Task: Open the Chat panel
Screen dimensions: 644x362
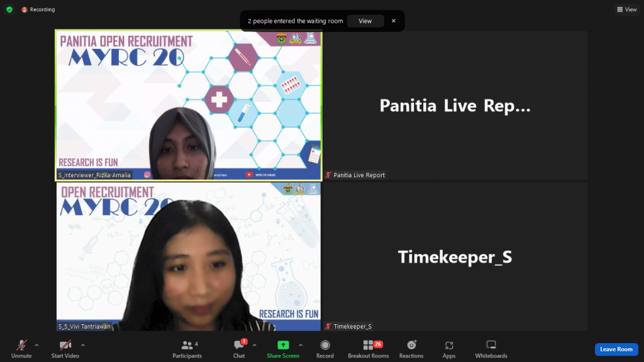Action: [x=239, y=349]
